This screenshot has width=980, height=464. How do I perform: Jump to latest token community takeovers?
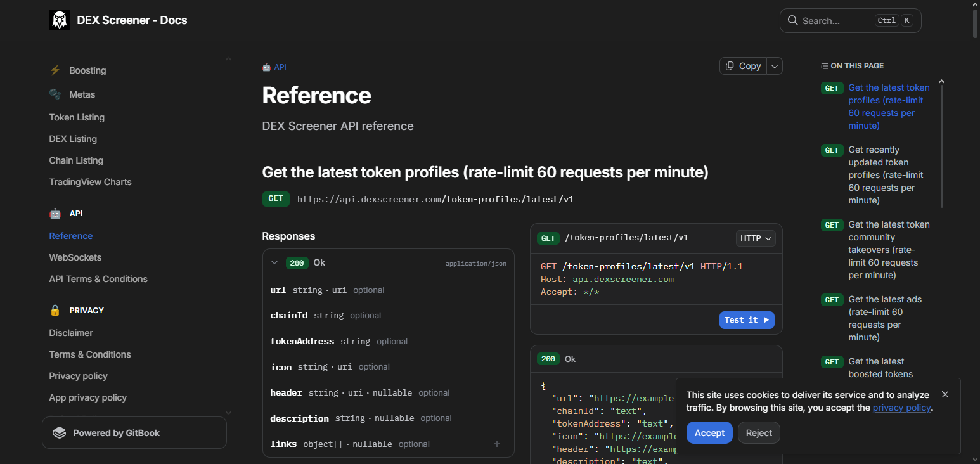pyautogui.click(x=889, y=250)
